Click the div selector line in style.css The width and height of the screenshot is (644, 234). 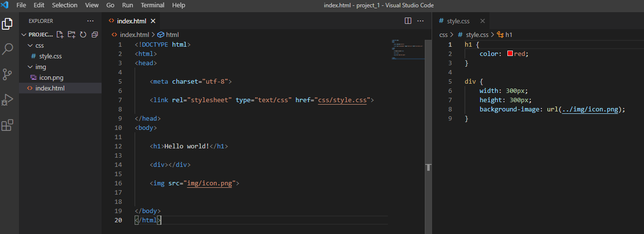click(474, 81)
